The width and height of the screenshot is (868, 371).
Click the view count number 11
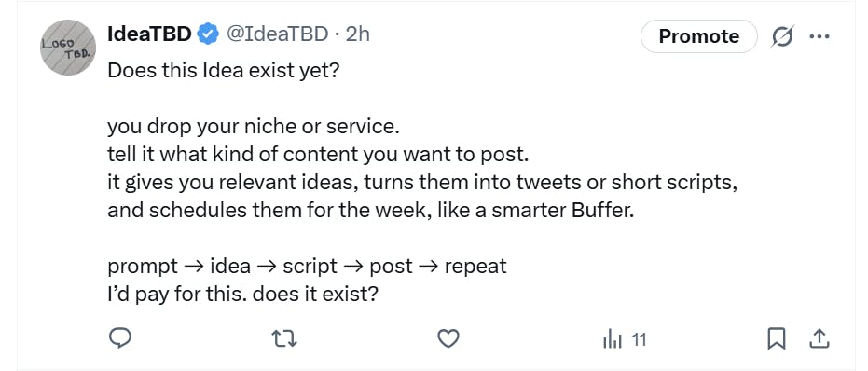click(639, 339)
